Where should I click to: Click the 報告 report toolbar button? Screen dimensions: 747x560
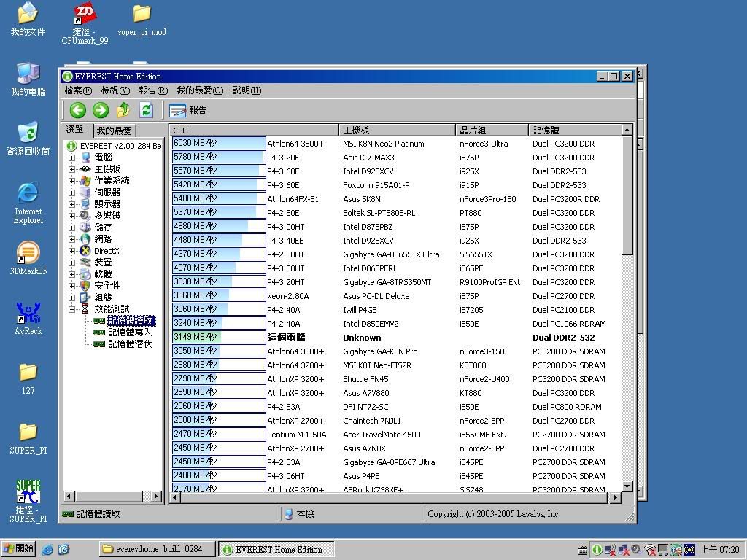tap(187, 110)
